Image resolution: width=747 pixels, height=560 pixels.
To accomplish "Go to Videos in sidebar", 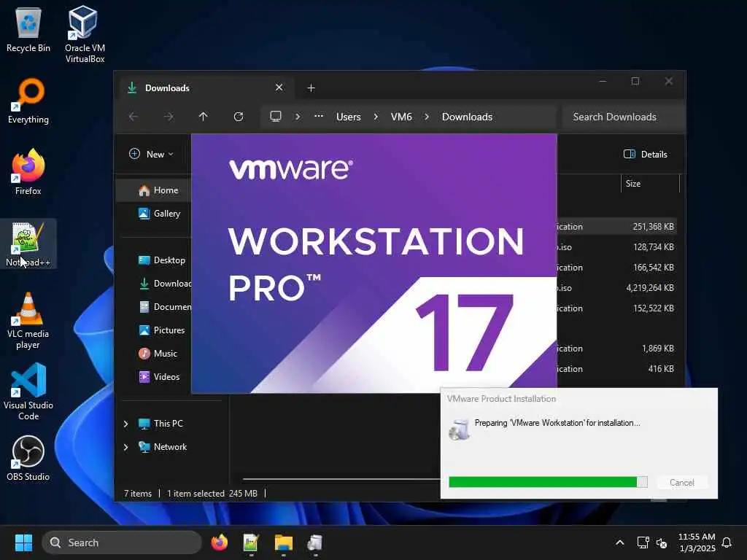I will point(160,377).
